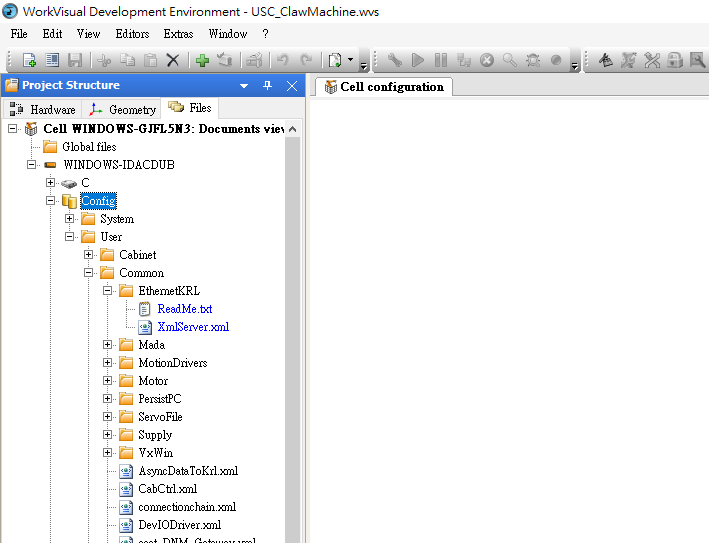Click the Save floppy disk icon
This screenshot has width=709, height=543.
tap(75, 60)
